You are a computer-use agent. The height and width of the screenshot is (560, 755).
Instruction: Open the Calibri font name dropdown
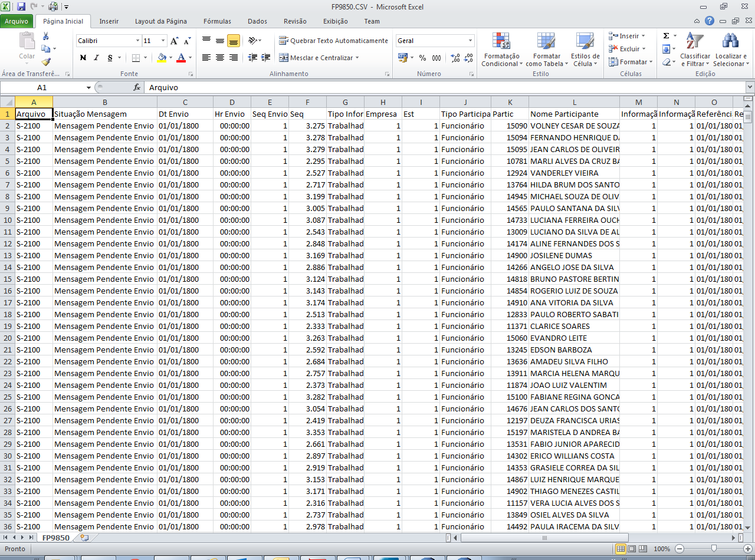(137, 41)
